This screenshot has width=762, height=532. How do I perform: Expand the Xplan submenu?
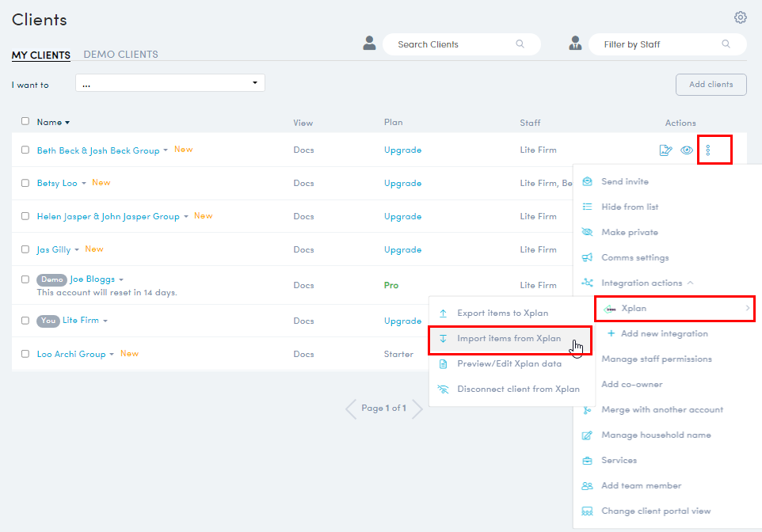[673, 308]
